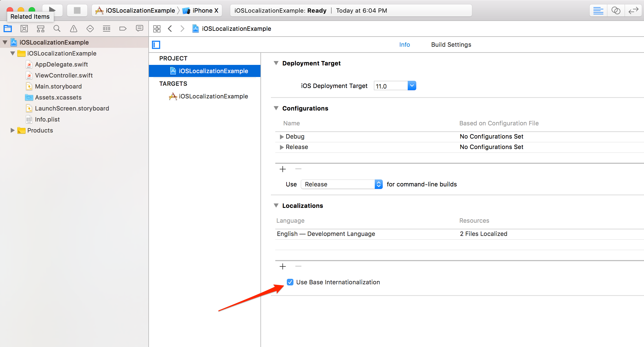Choose the iPhone X run destination
This screenshot has width=644, height=347.
[201, 10]
